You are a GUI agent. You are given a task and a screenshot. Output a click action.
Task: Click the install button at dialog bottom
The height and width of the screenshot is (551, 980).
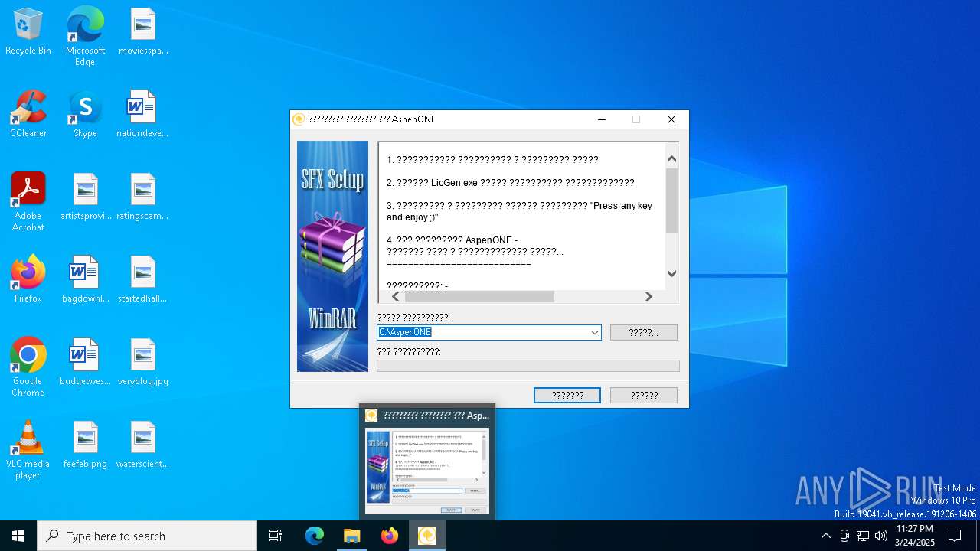point(567,395)
